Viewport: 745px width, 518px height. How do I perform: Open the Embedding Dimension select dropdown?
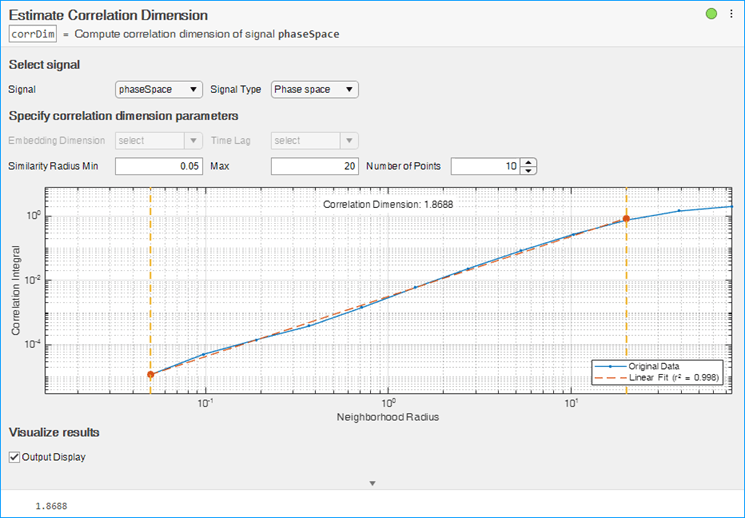point(159,141)
